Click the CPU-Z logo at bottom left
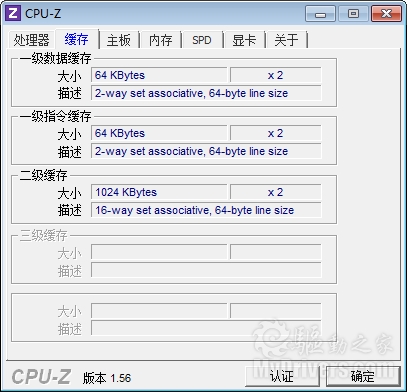Image resolution: width=407 pixels, height=392 pixels. [41, 377]
